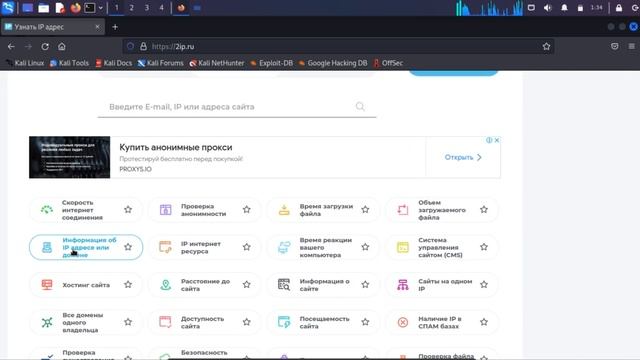Viewport: 640px width, 360px height.
Task: Switch to workspace 2
Action: [131, 8]
